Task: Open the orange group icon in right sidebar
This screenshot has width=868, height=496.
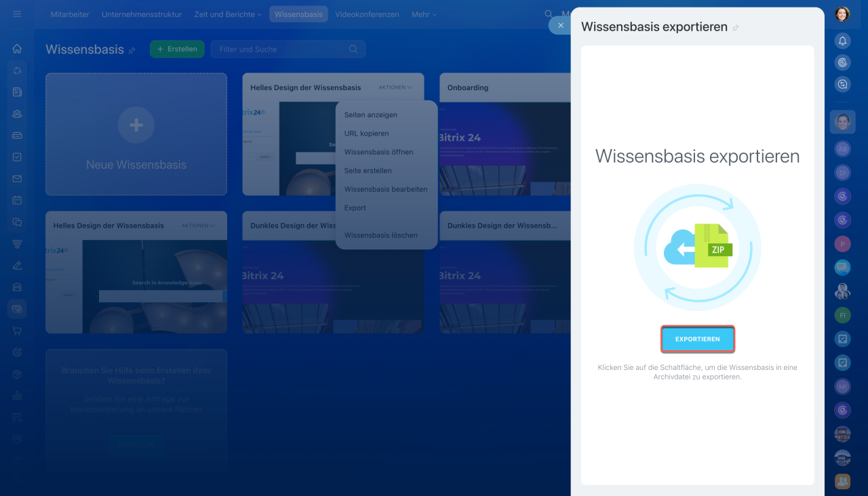Action: [842, 481]
